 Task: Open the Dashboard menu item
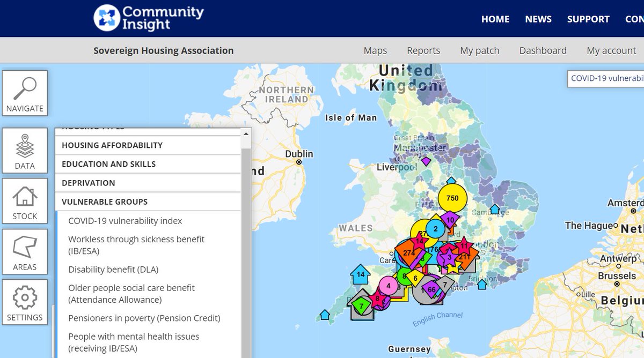tap(543, 50)
